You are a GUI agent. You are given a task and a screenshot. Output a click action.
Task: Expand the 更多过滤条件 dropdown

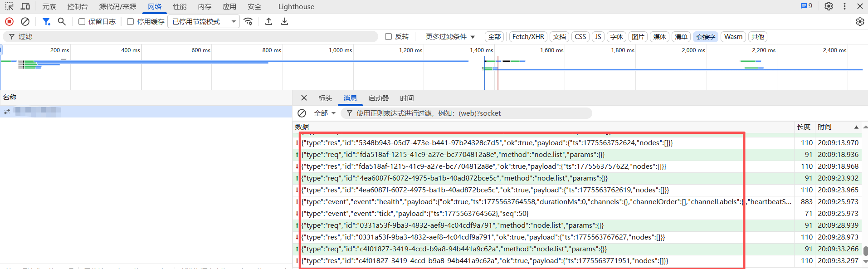[x=450, y=37]
